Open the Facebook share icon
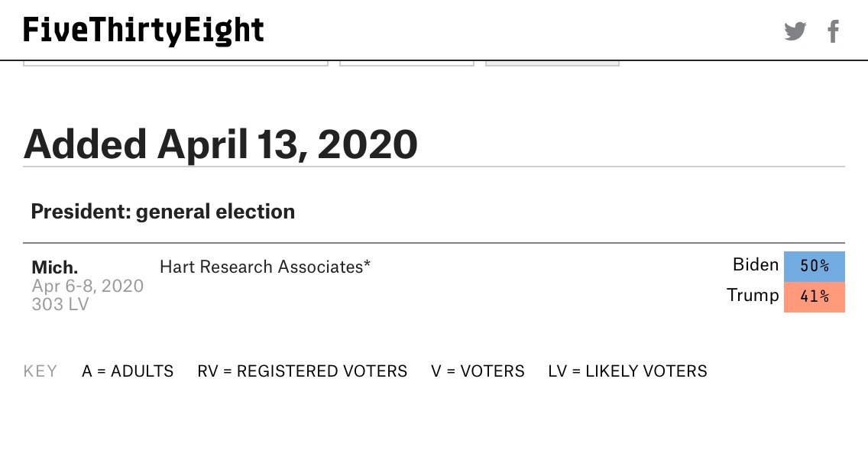Screen dimensions: 868x450 (x=834, y=31)
